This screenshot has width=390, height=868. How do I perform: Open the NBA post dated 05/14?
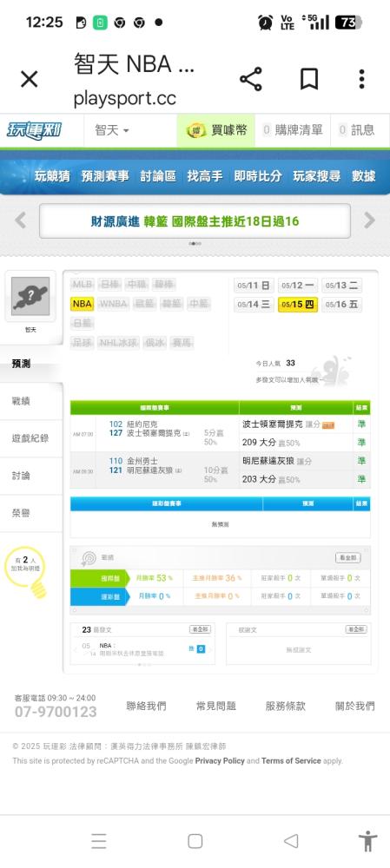[x=131, y=649]
